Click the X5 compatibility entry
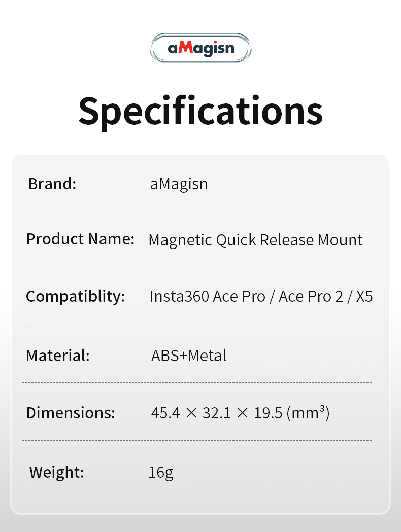Screen dimensions: 401x532 click(x=364, y=297)
